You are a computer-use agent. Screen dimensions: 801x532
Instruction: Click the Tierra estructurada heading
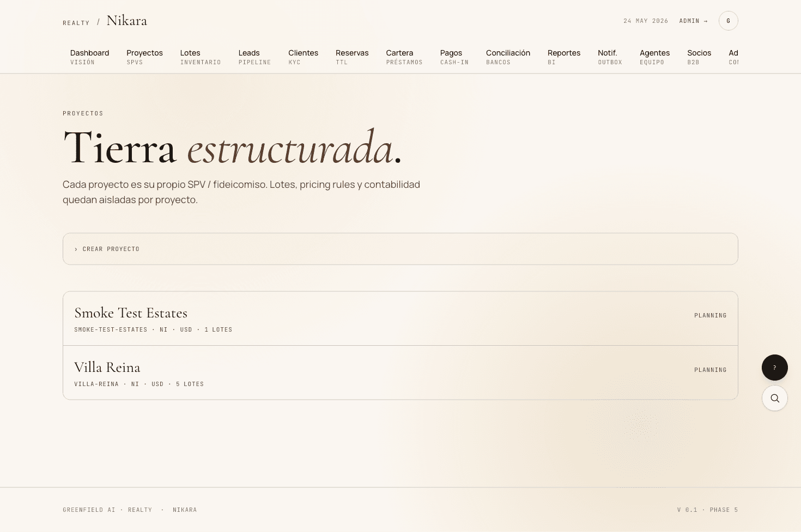233,147
